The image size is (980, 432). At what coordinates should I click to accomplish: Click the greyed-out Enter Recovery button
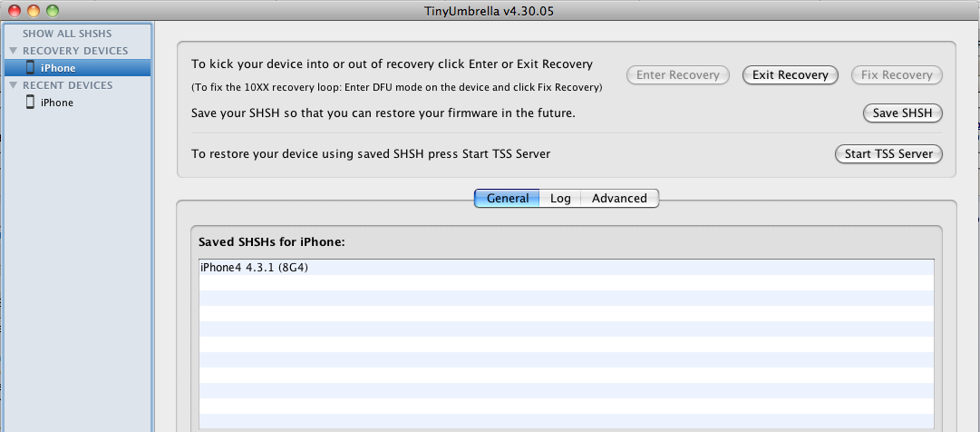pos(678,75)
